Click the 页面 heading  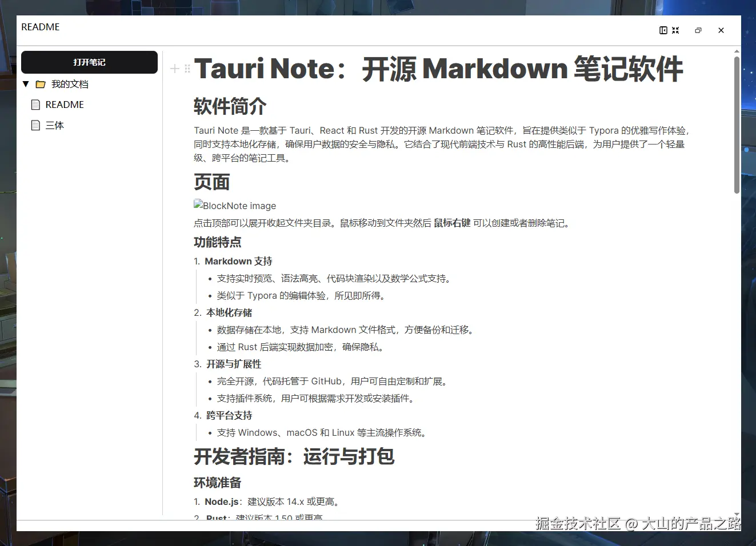(x=212, y=182)
